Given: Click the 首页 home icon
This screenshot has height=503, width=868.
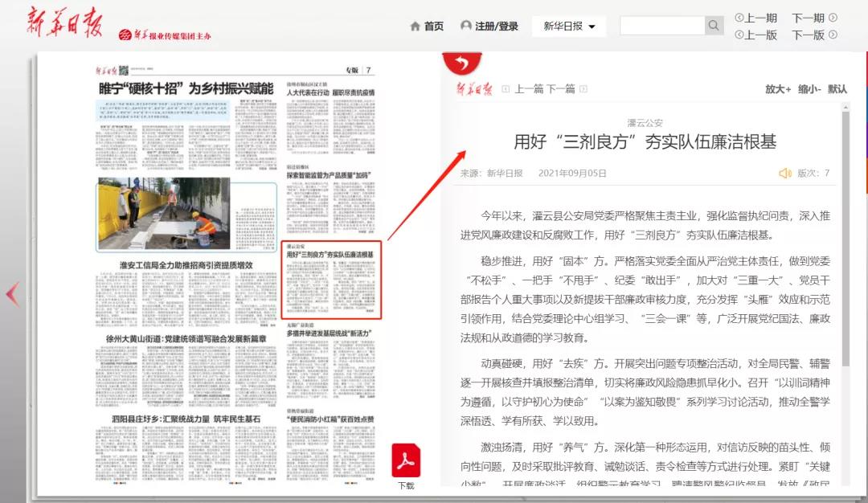Looking at the screenshot, I should click(x=416, y=26).
